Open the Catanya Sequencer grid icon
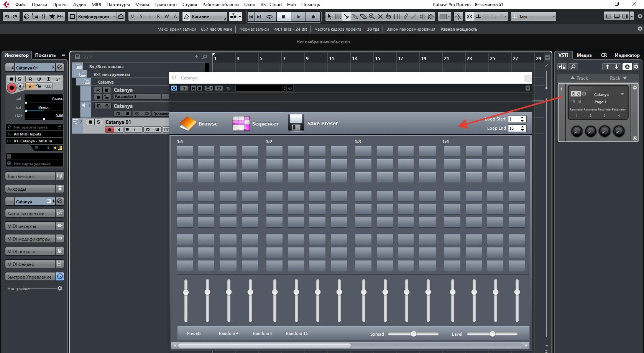This screenshot has width=644, height=353. click(241, 124)
